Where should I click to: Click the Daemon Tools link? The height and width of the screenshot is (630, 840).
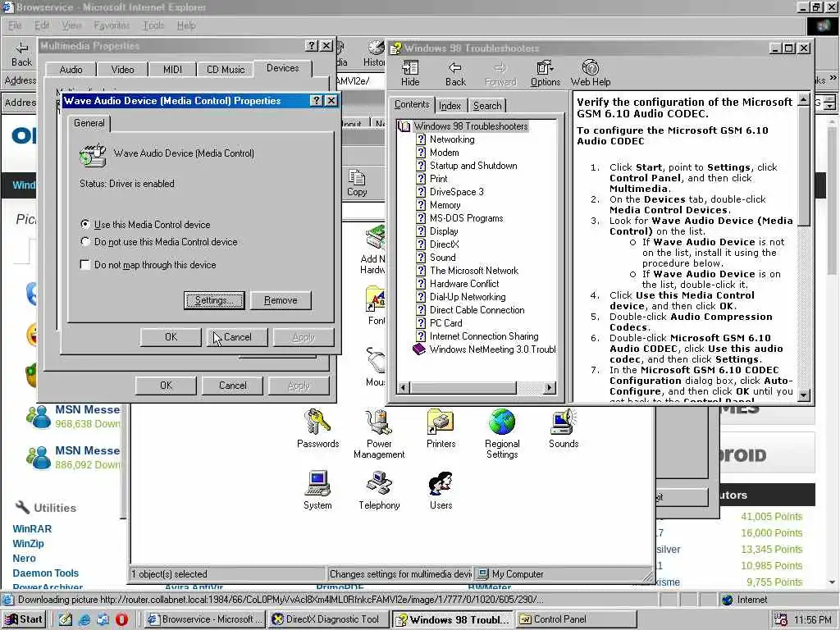coord(46,573)
